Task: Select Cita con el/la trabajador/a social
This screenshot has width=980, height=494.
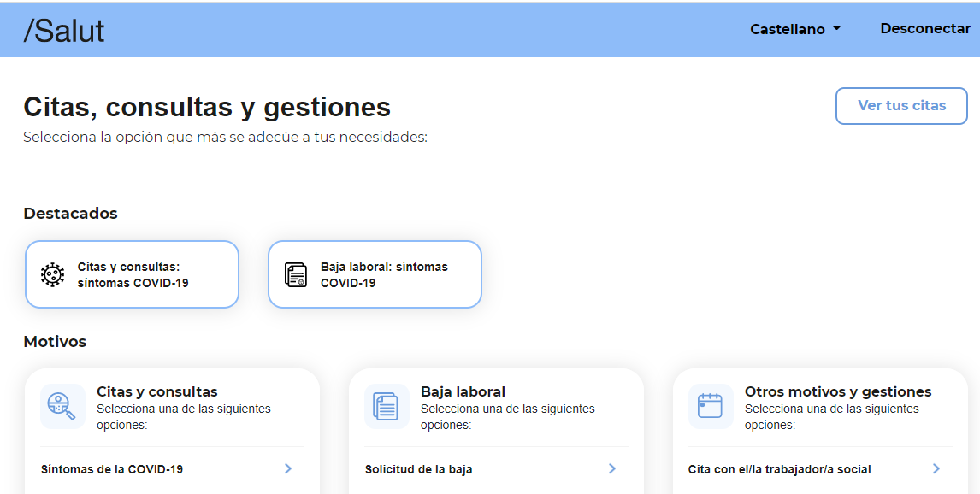Action: [820, 469]
